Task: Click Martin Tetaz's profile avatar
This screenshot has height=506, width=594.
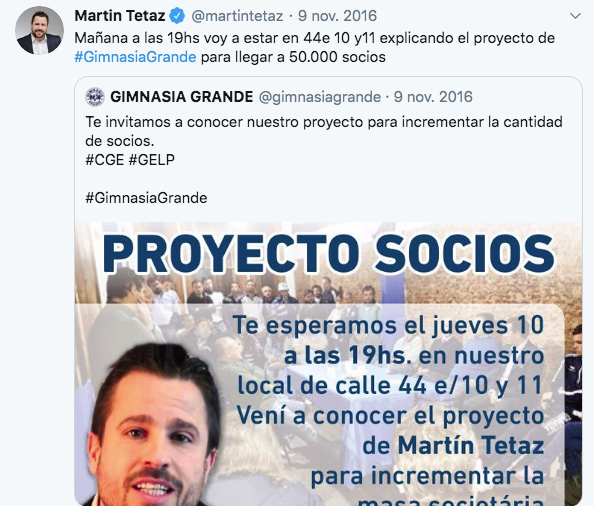Action: point(39,30)
